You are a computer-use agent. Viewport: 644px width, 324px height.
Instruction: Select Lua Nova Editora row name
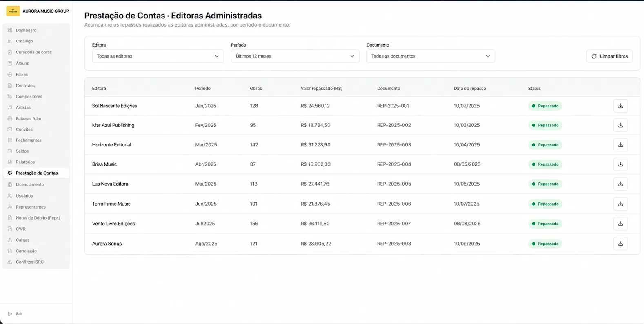[x=110, y=184]
